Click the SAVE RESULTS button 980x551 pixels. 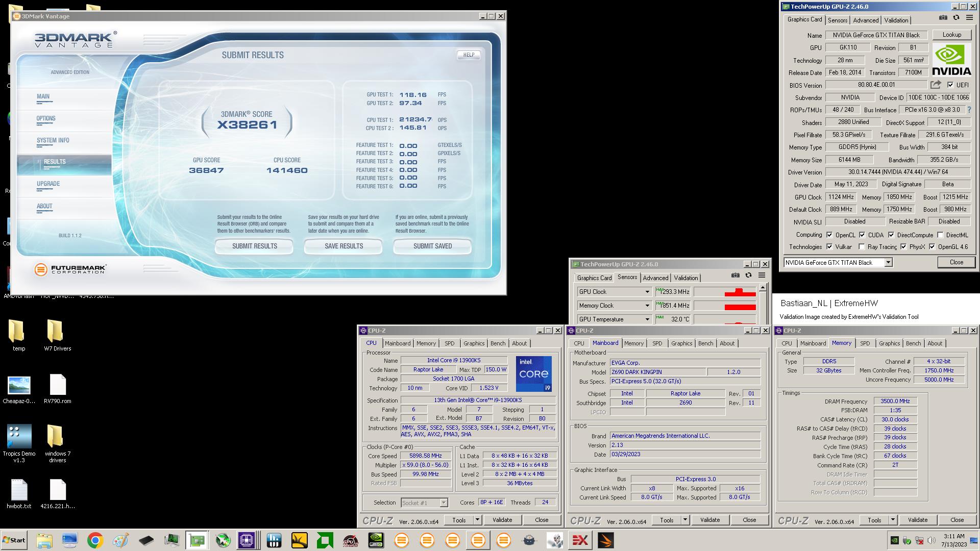point(344,246)
